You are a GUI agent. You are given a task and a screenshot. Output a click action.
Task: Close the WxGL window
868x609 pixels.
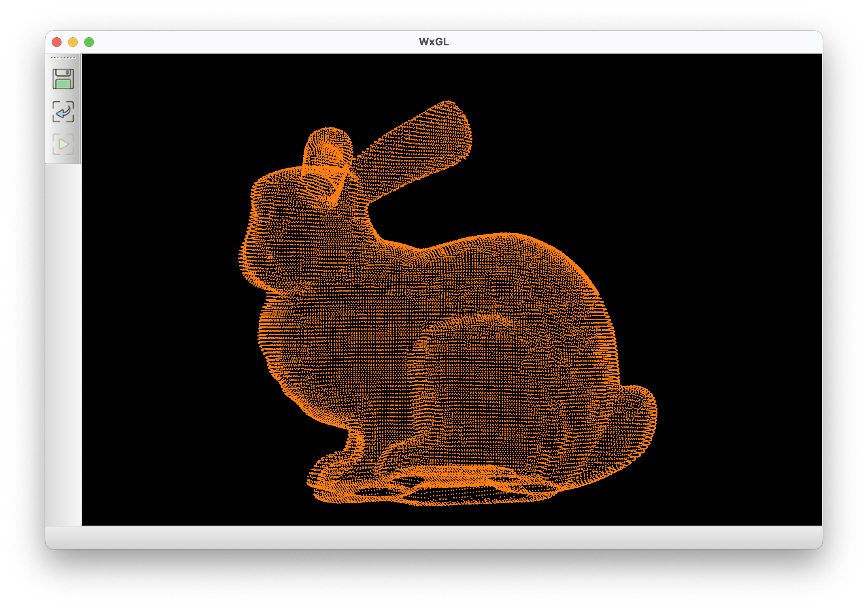coord(57,42)
